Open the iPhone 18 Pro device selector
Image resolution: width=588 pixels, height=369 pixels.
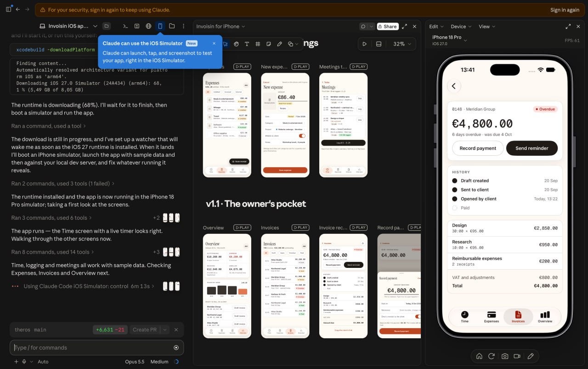[449, 40]
